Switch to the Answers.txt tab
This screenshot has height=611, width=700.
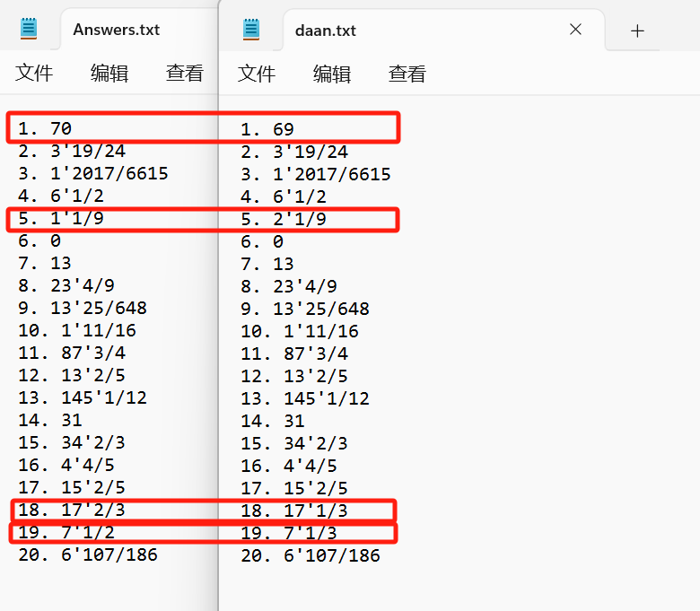(x=116, y=30)
